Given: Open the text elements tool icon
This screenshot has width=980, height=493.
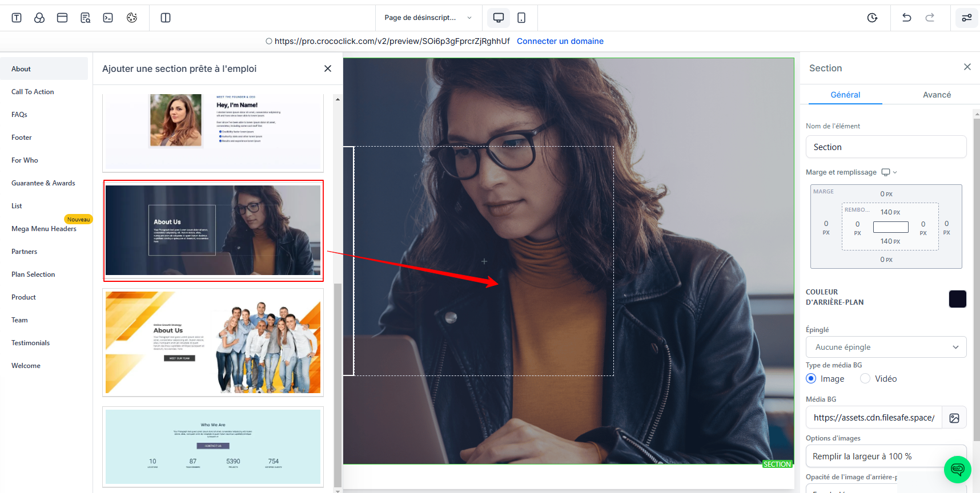Looking at the screenshot, I should tap(17, 18).
